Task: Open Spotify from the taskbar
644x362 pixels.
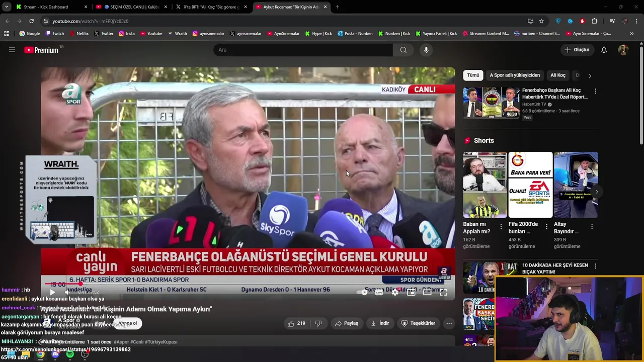Action: pyautogui.click(x=70, y=354)
